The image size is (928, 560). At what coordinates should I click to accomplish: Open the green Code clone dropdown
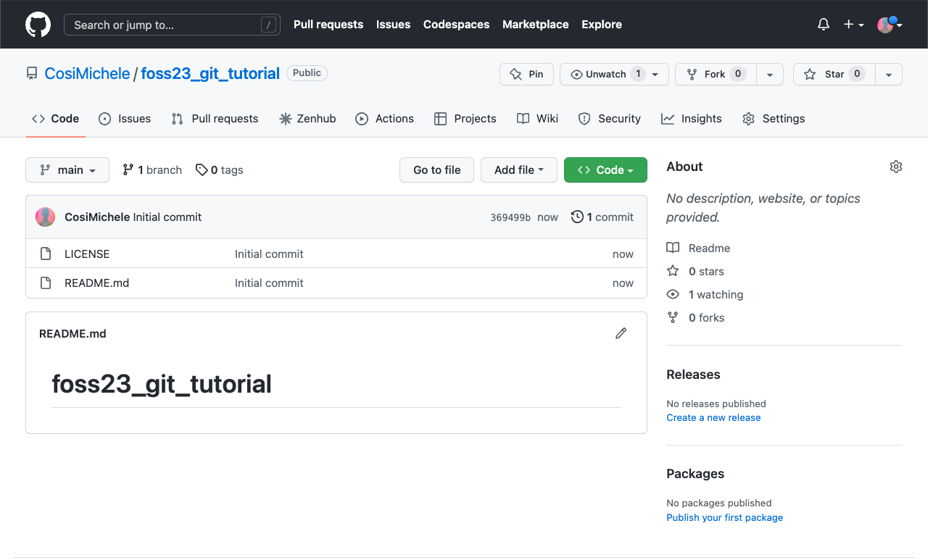(x=605, y=170)
